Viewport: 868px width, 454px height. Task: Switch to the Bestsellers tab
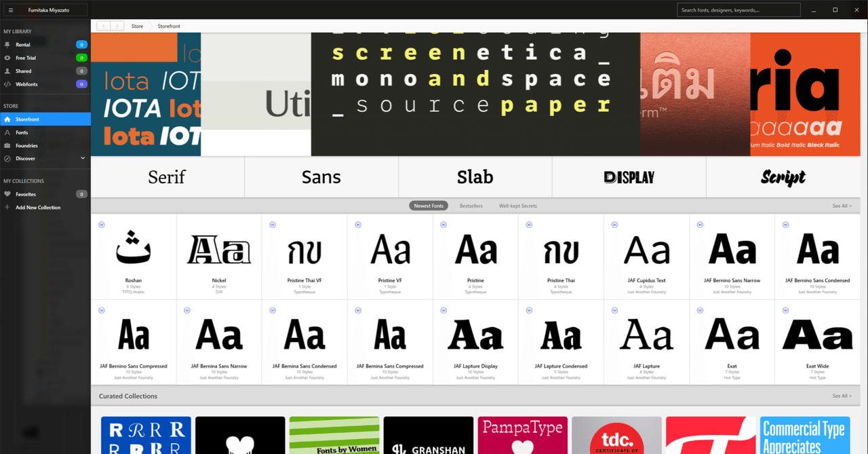pyautogui.click(x=471, y=205)
